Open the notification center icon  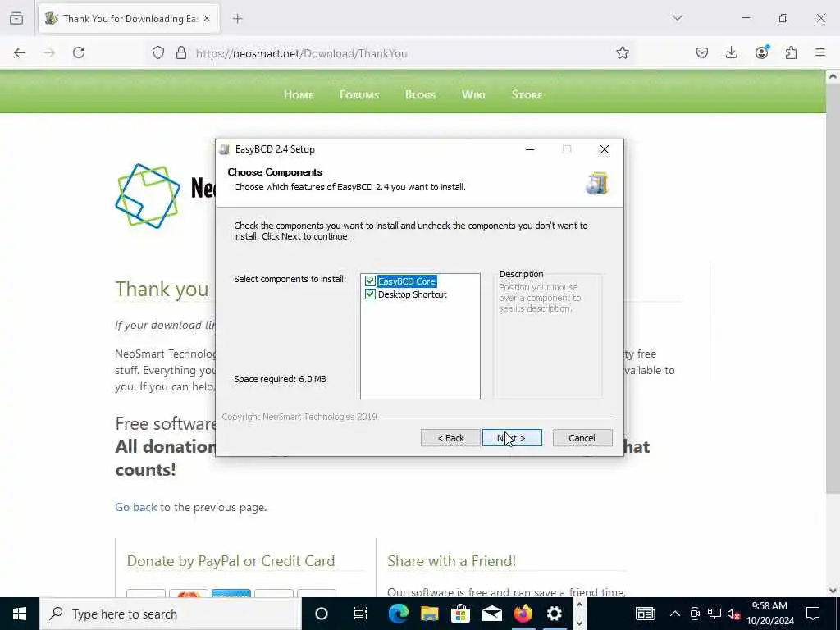coord(813,614)
